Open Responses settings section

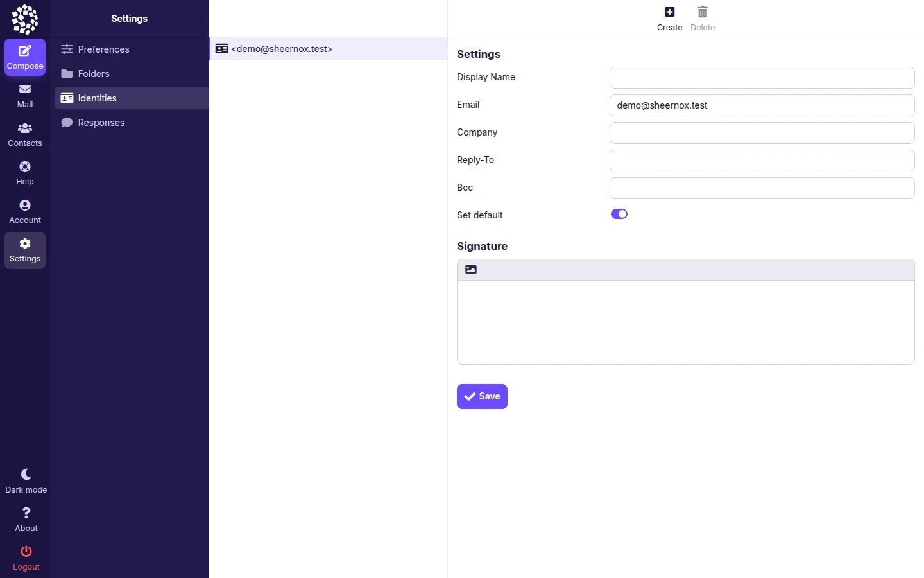[132, 123]
